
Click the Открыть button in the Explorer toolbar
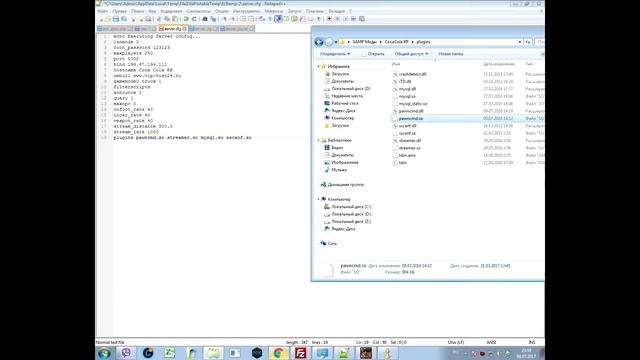[373, 54]
